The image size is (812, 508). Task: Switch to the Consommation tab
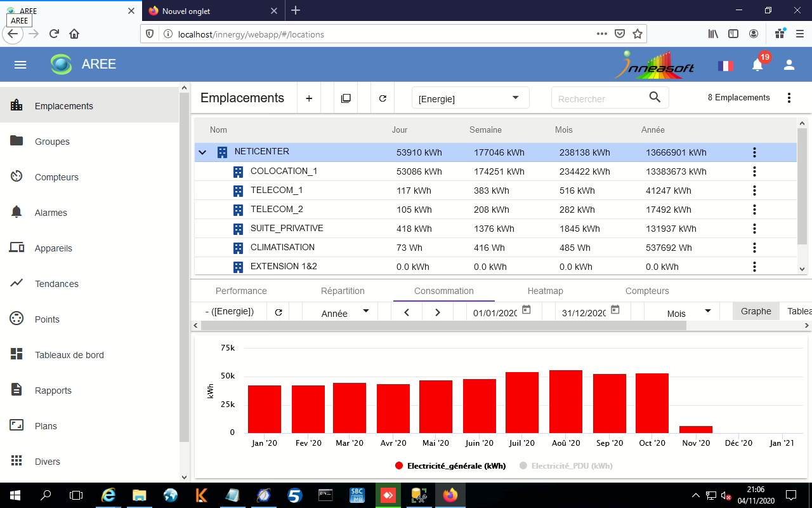[444, 291]
